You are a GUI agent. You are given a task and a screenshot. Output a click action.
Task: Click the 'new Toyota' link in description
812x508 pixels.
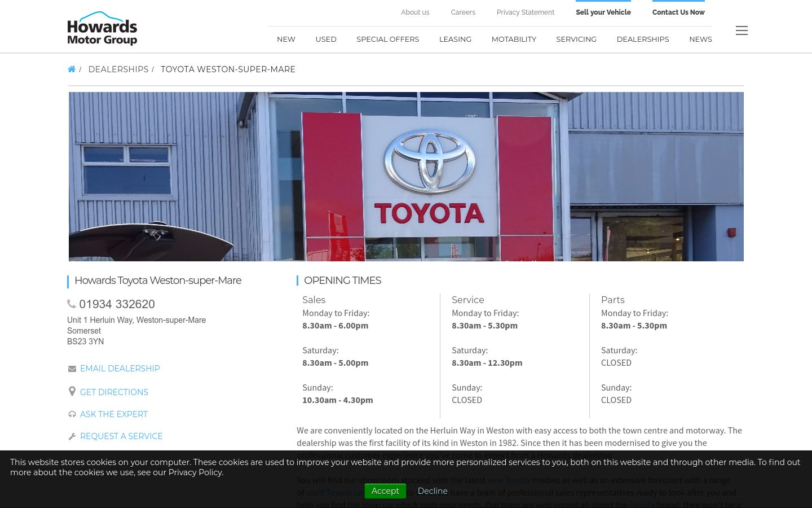click(509, 480)
